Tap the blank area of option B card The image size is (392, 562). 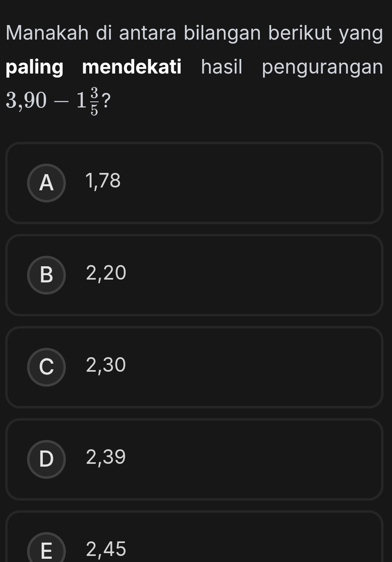[x=251, y=275]
